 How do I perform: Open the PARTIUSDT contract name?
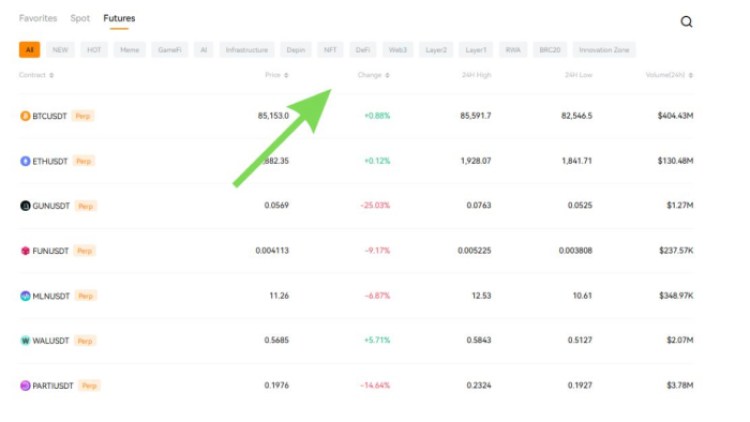click(53, 386)
